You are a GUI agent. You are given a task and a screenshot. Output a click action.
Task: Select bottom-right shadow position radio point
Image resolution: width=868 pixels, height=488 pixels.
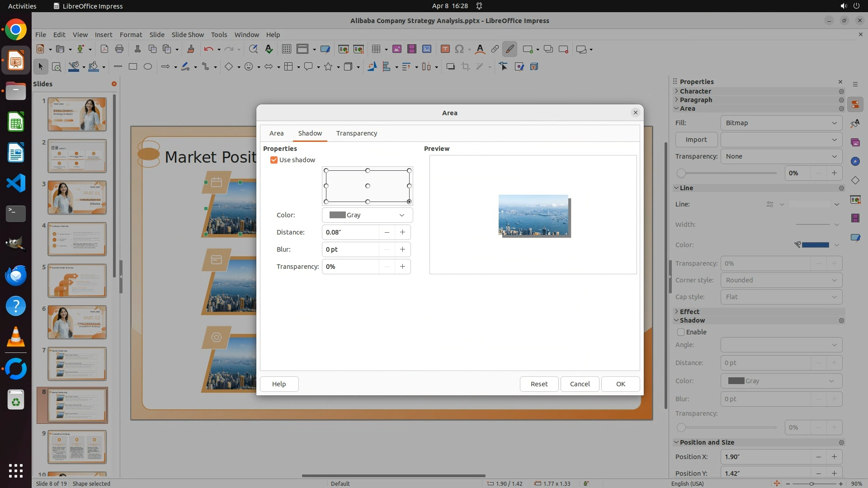pos(409,202)
